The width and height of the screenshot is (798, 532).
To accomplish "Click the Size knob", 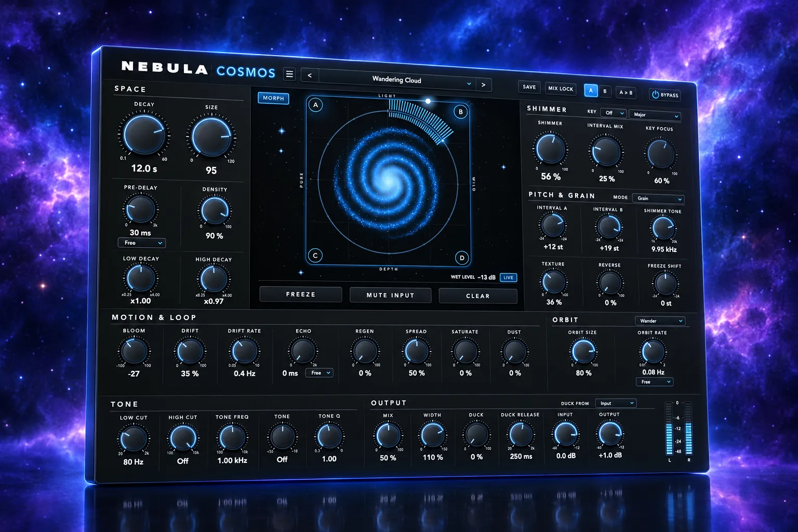I will tap(211, 137).
